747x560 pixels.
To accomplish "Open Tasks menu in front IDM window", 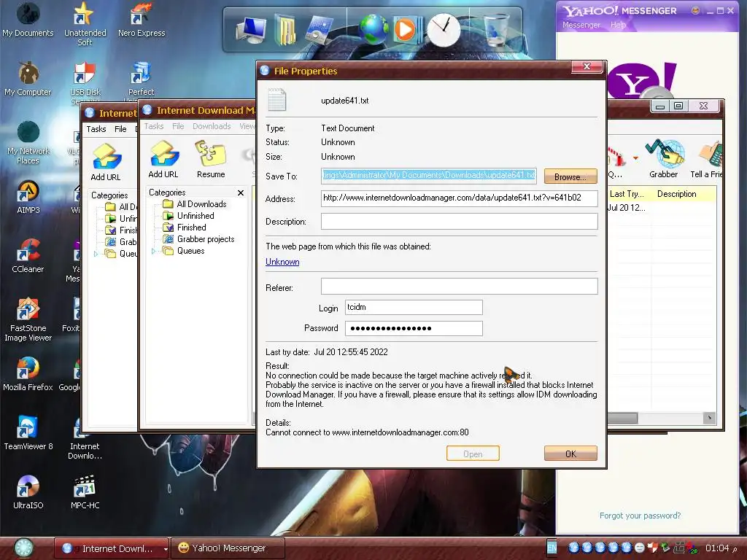I will [154, 126].
